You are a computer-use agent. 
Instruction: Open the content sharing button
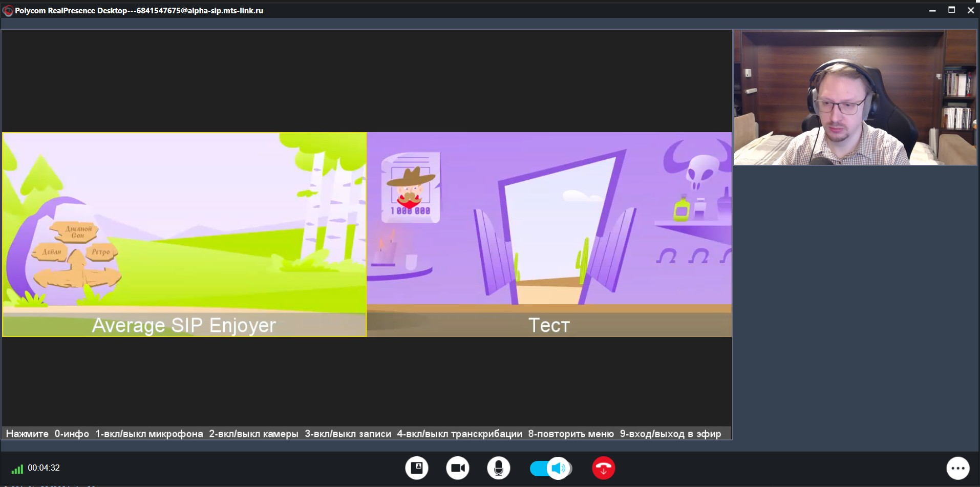[x=417, y=468]
